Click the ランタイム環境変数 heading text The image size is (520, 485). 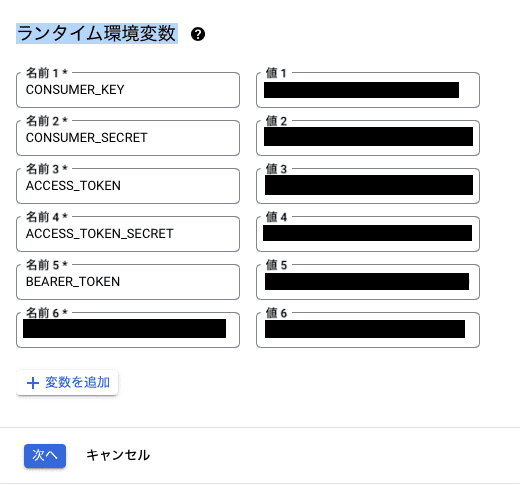click(97, 34)
